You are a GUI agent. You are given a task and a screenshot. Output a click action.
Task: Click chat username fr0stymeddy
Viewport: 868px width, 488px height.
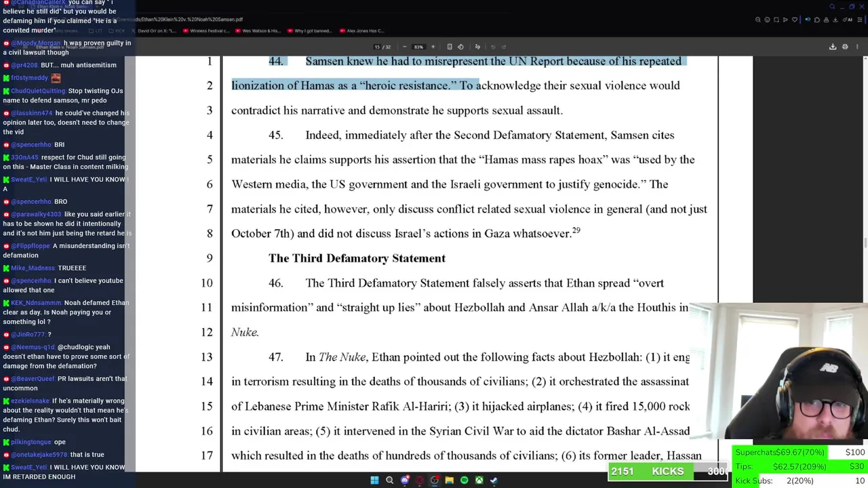(x=29, y=78)
